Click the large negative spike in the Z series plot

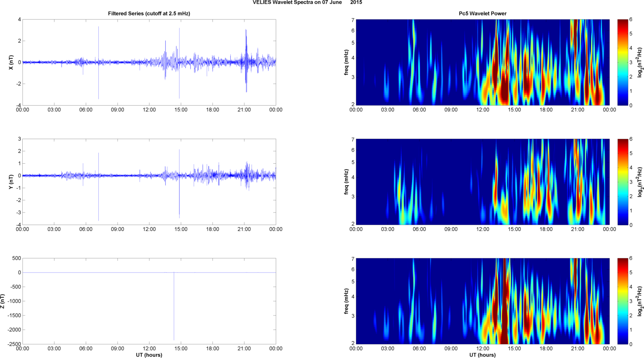174,306
